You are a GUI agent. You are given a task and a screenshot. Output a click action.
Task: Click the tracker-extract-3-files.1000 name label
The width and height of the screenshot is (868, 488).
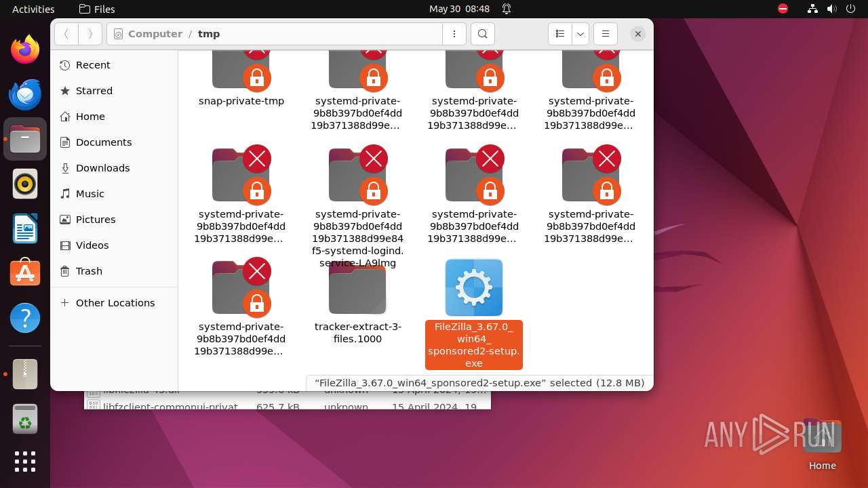tap(358, 333)
